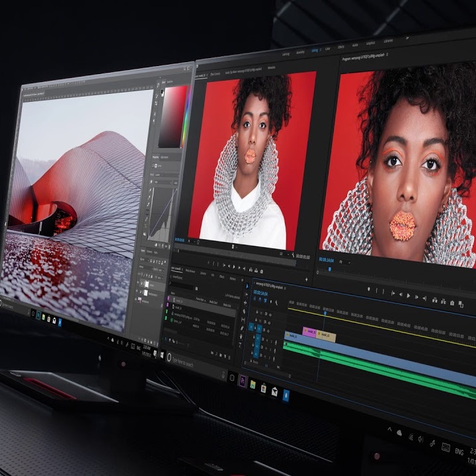Viewport: 476px width, 476px height.
Task: Export a frame from the Source monitor
Action: pos(262,271)
